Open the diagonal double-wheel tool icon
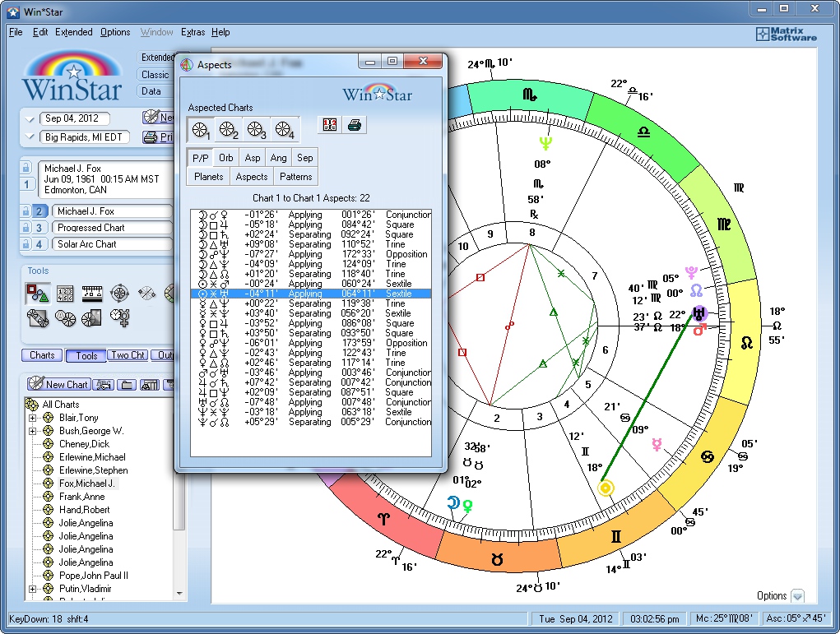The image size is (840, 634). tap(38, 318)
